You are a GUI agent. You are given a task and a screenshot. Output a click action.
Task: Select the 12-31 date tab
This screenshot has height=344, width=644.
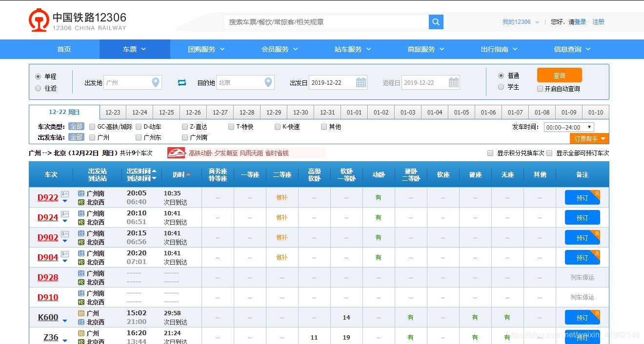327,112
